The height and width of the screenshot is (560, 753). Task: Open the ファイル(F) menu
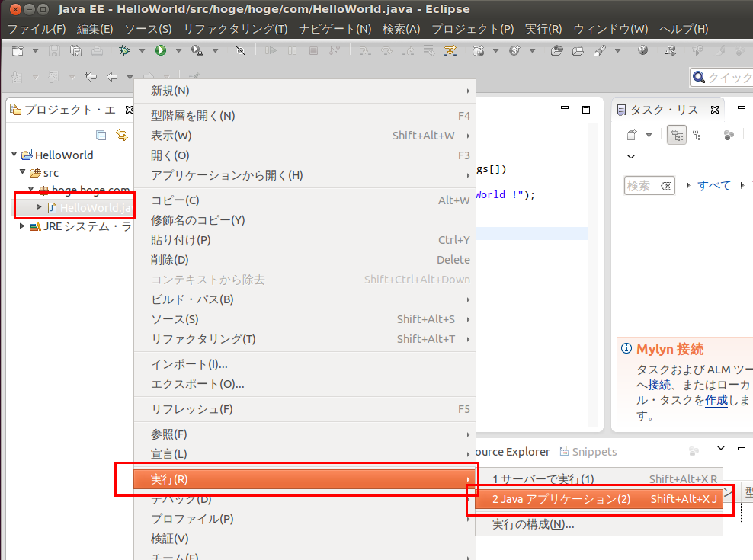tap(37, 29)
